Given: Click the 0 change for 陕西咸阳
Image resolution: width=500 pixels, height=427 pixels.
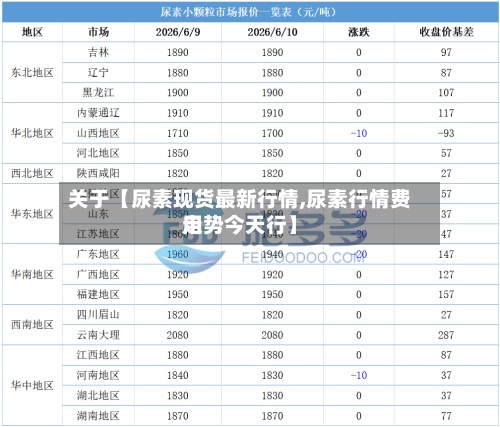Looking at the screenshot, I should pyautogui.click(x=359, y=174).
